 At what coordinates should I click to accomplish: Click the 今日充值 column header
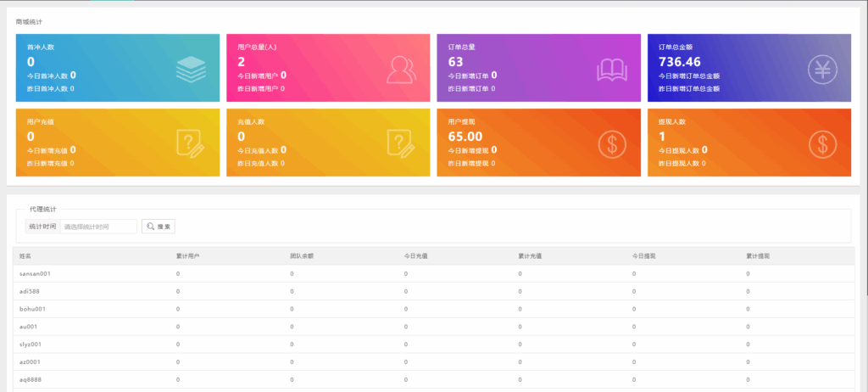(x=415, y=255)
